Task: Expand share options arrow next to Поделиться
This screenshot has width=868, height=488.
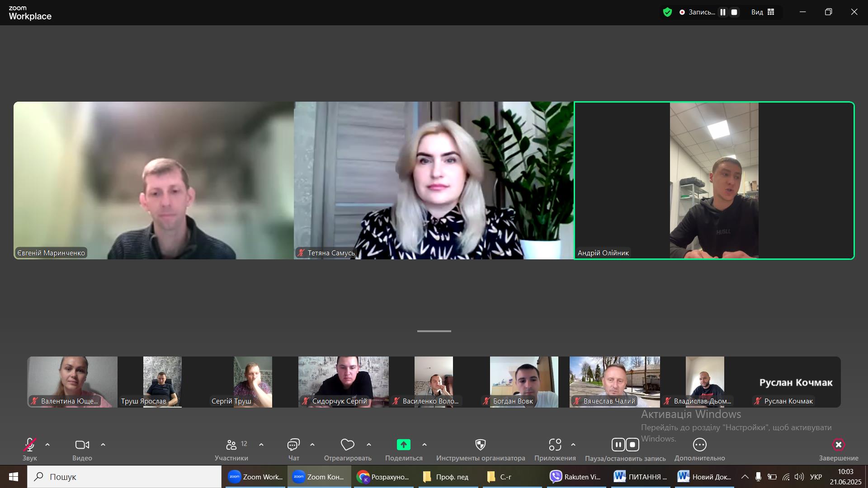Action: [425, 445]
